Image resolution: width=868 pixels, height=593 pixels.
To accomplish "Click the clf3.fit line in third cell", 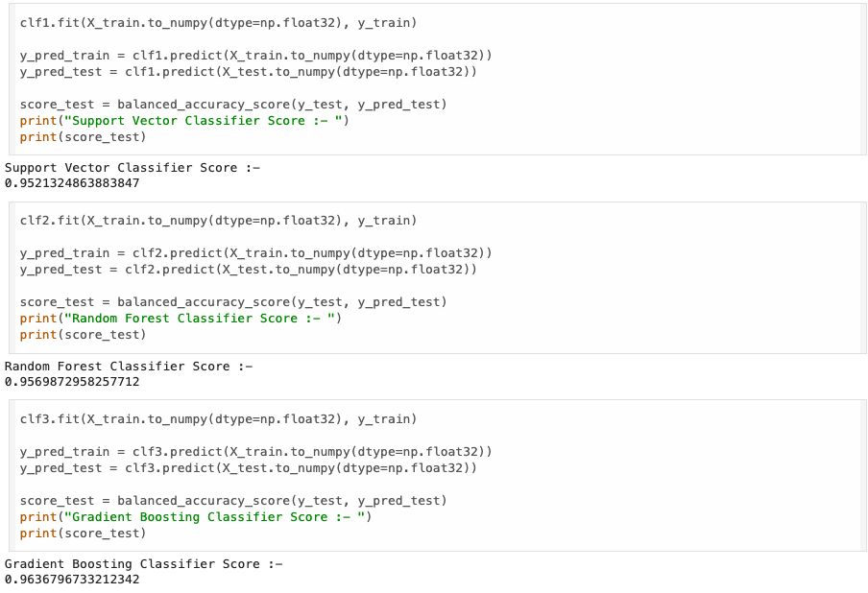I will (219, 419).
